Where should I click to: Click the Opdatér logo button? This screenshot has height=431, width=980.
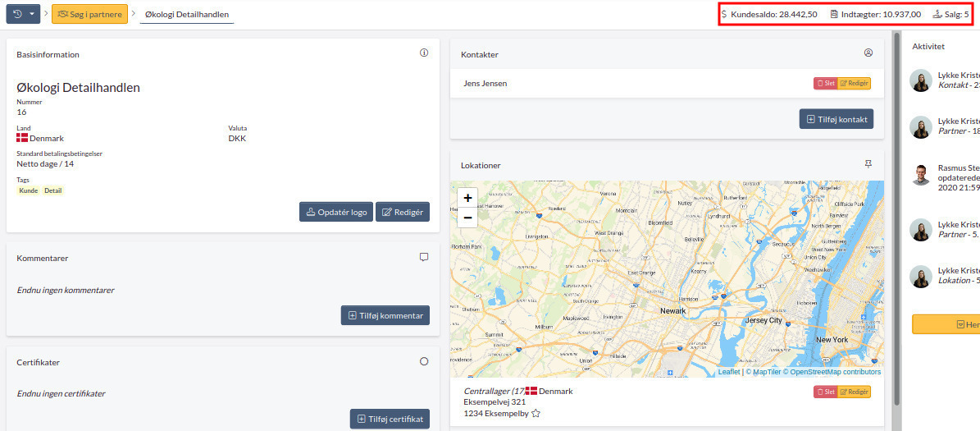click(x=335, y=212)
